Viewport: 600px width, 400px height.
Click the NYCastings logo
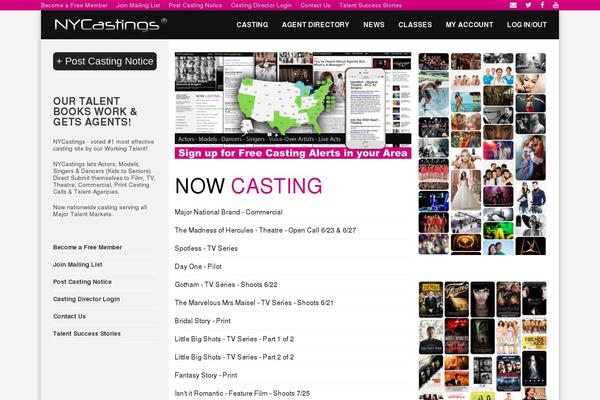tap(111, 24)
